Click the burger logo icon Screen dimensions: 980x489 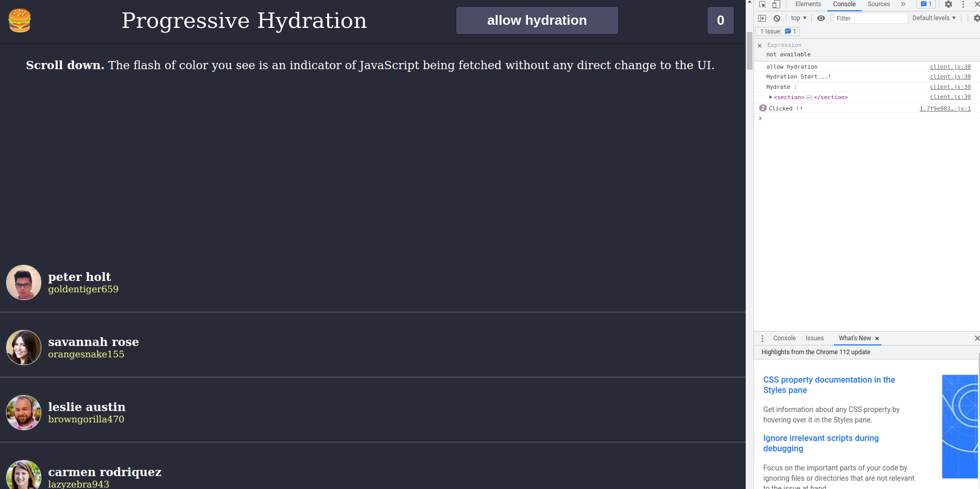(x=20, y=21)
